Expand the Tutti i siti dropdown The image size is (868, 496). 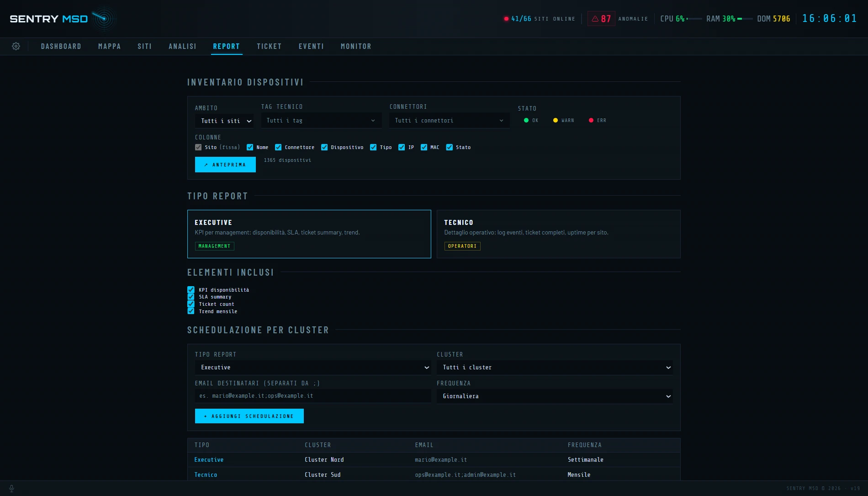[224, 121]
